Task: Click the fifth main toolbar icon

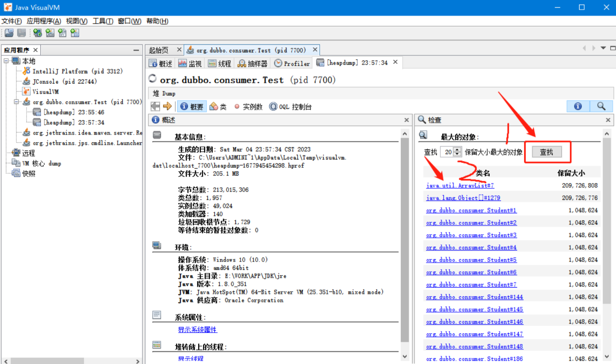Action: tap(62, 33)
